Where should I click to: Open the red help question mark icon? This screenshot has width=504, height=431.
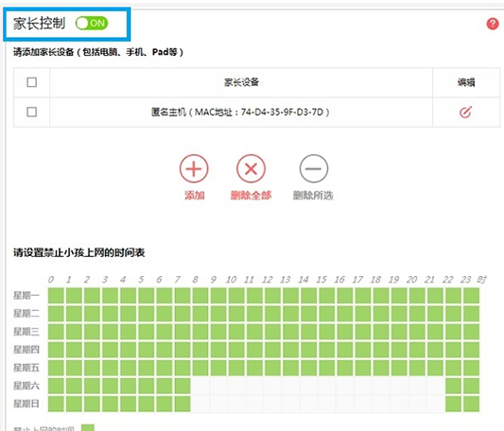(493, 24)
